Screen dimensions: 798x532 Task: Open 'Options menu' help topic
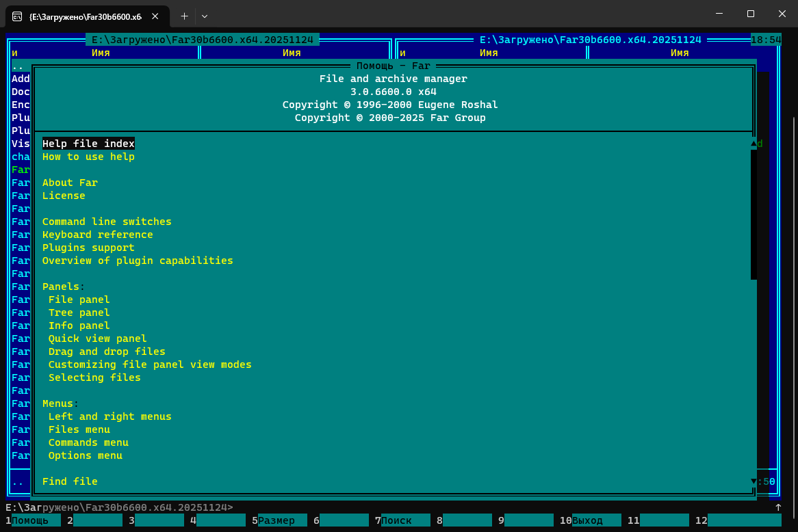(x=85, y=455)
